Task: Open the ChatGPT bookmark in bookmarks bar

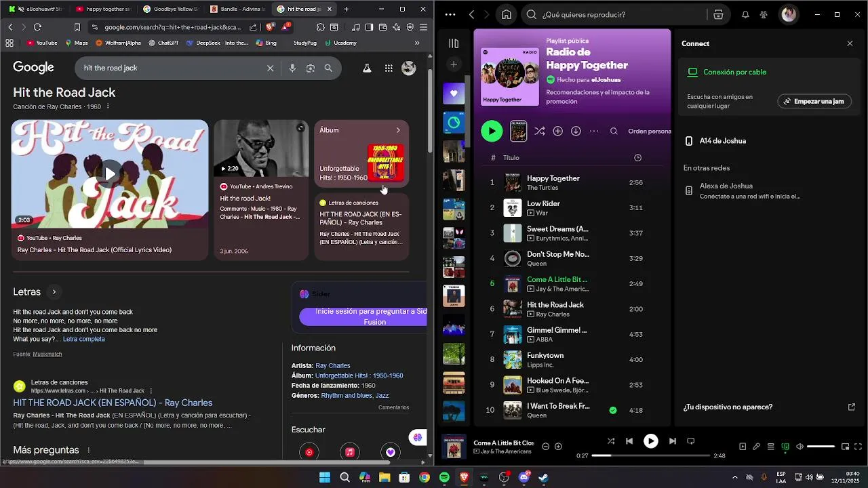Action: pyautogui.click(x=163, y=43)
